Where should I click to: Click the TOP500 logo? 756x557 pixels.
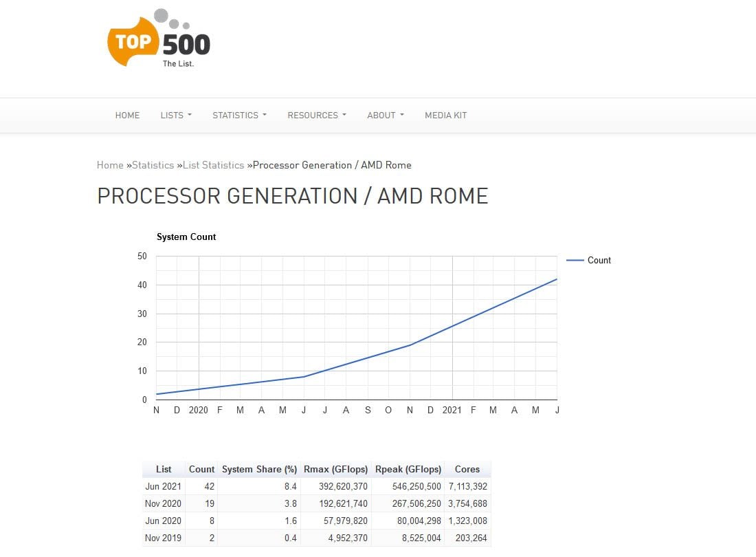pos(159,38)
